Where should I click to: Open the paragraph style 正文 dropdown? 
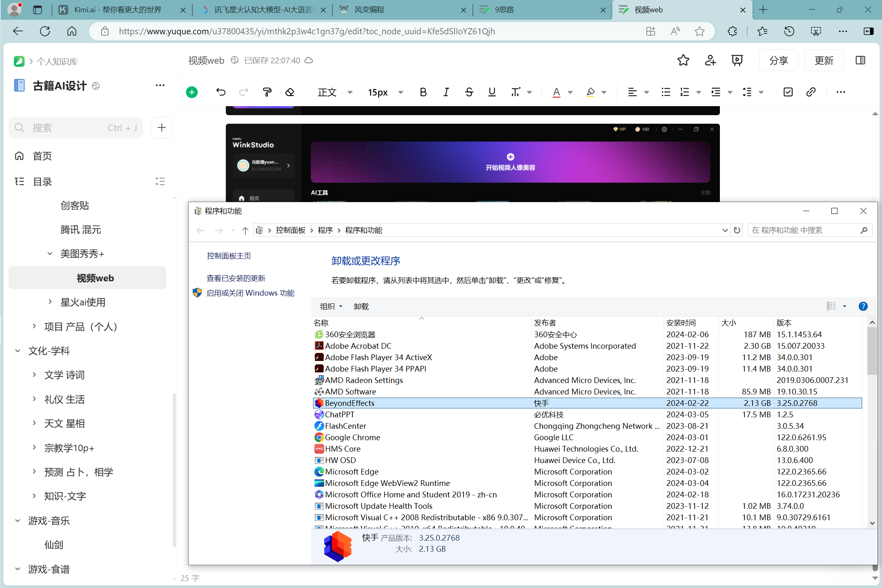tap(335, 92)
